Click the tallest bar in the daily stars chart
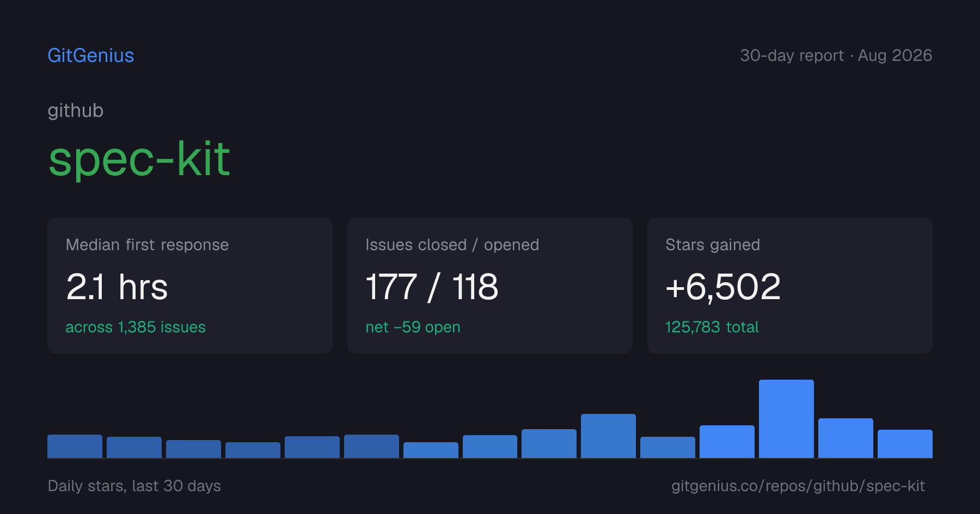Screen dimensions: 980x514 coord(786,419)
